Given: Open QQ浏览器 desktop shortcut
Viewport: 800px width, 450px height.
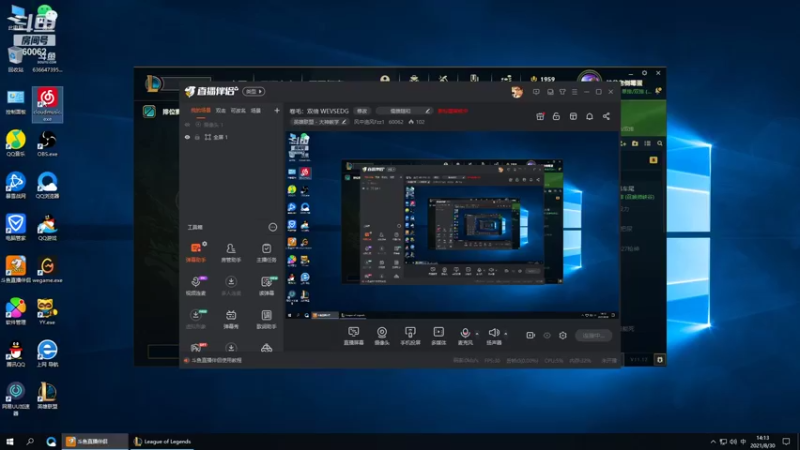Looking at the screenshot, I should click(47, 185).
